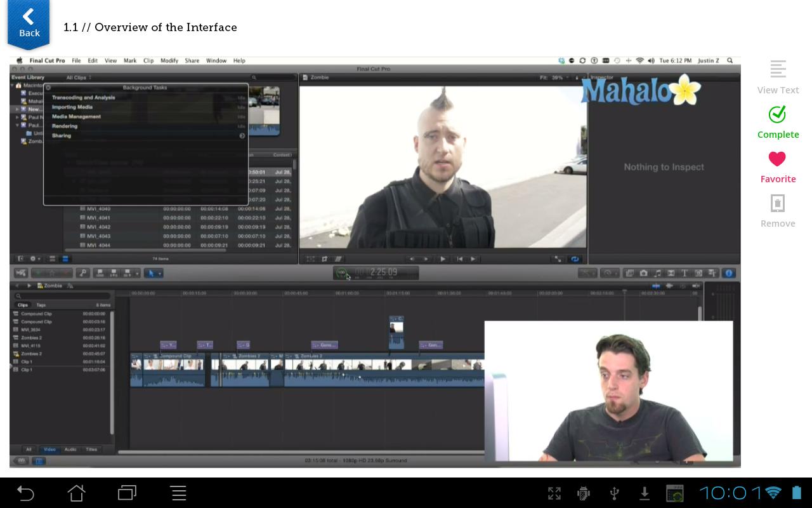This screenshot has width=812, height=508.
Task: Close the Background Tasks panel
Action: click(48, 88)
